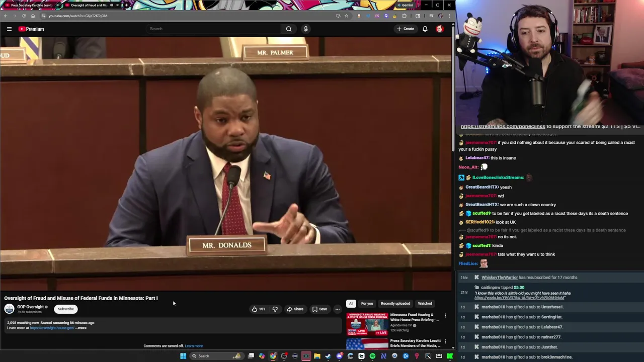Image resolution: width=644 pixels, height=362 pixels.
Task: Open Spotify from the taskbar
Action: pyautogui.click(x=372, y=356)
